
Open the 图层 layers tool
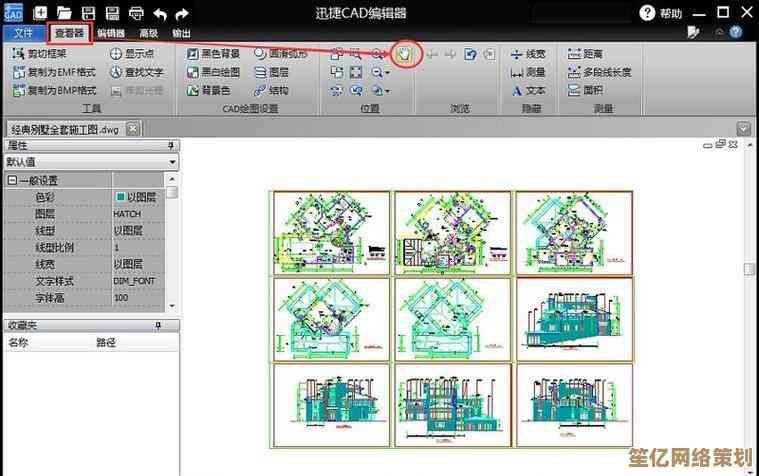tap(272, 72)
